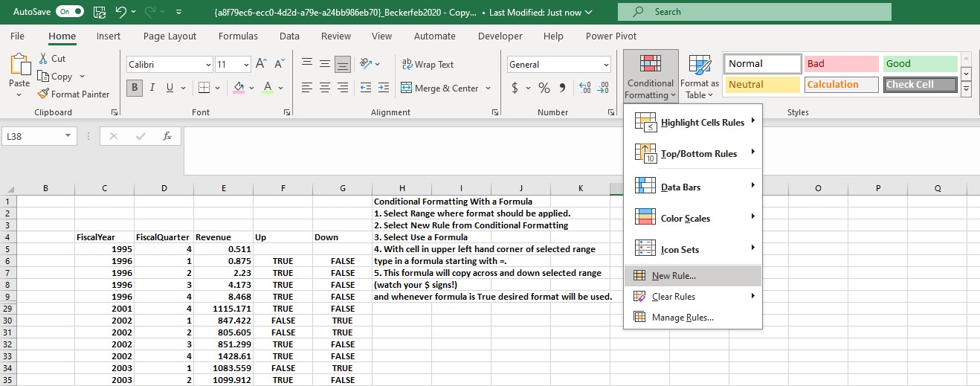This screenshot has width=980, height=386.
Task: Expand the General number format dropdown
Action: coord(606,65)
